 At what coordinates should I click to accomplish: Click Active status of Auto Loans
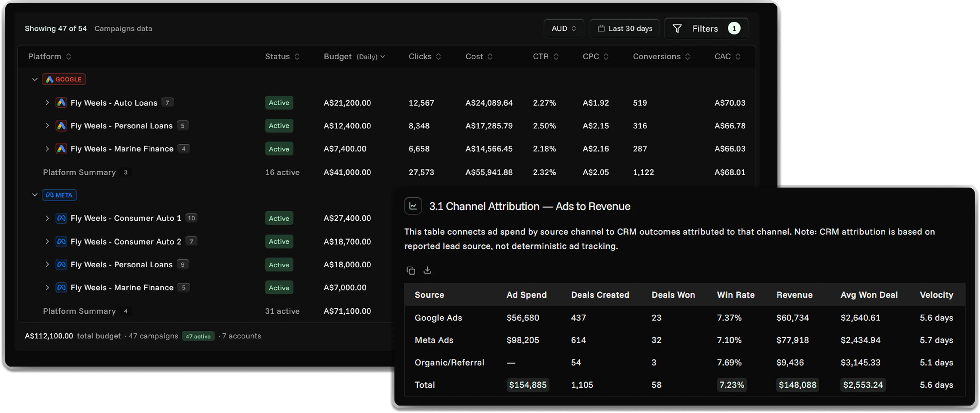279,103
